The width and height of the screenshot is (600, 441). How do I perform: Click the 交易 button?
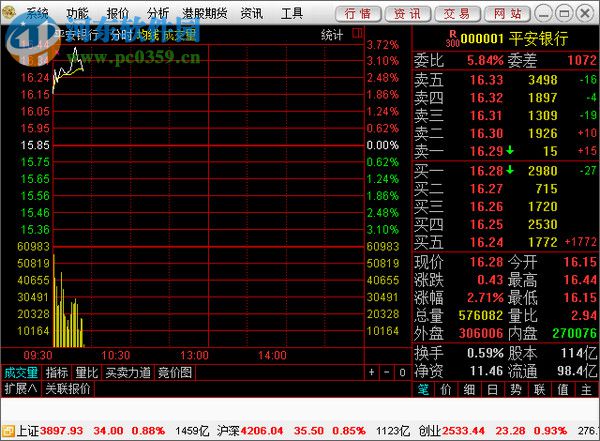click(457, 14)
